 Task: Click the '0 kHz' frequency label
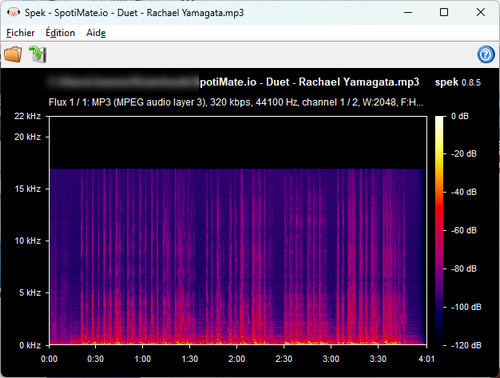pos(30,345)
